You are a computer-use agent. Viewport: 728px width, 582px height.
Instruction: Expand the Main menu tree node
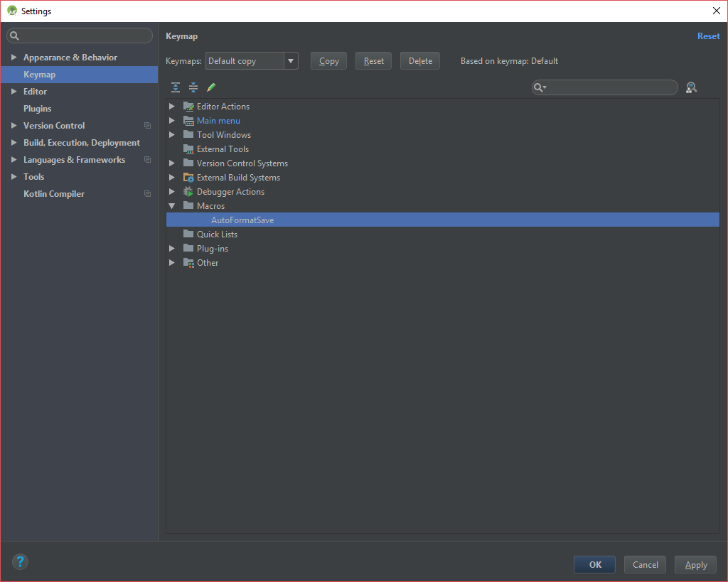click(x=172, y=121)
